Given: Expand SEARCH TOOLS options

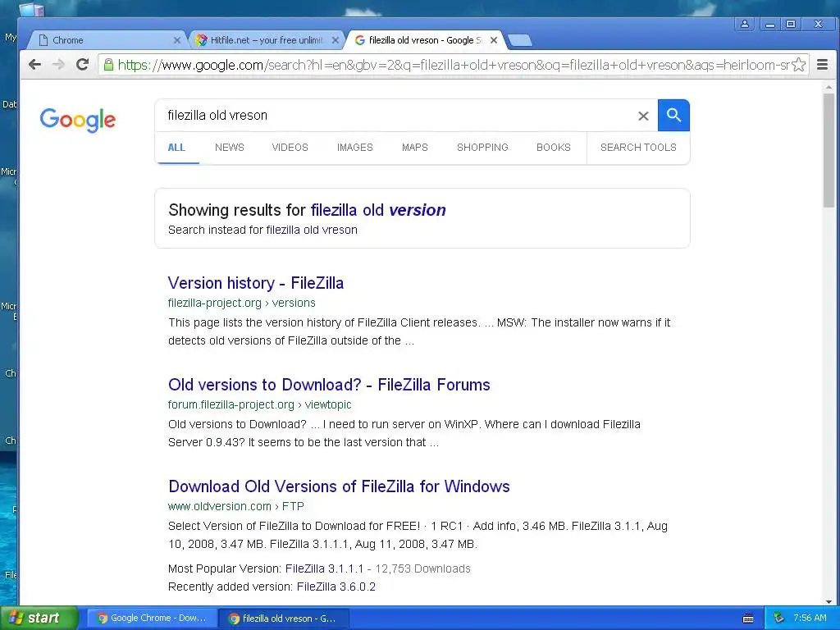Looking at the screenshot, I should pyautogui.click(x=638, y=148).
